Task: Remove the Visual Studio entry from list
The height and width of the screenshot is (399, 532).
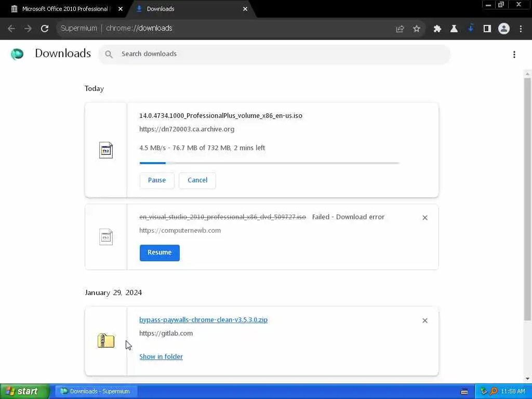Action: pyautogui.click(x=425, y=218)
